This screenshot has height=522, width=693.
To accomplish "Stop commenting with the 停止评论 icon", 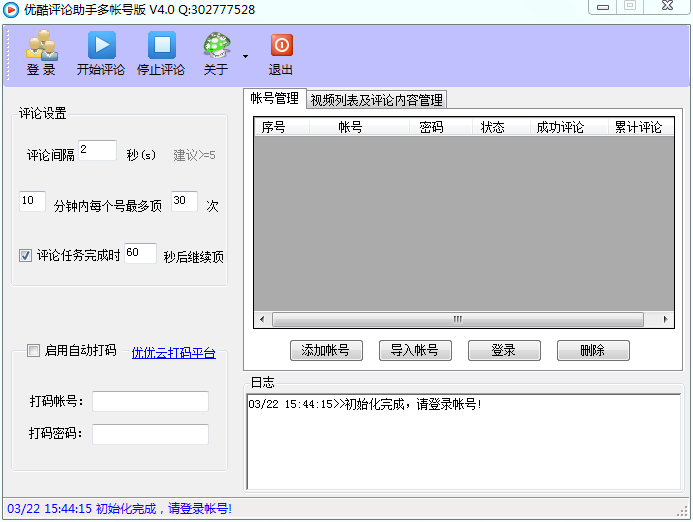I will 162,45.
